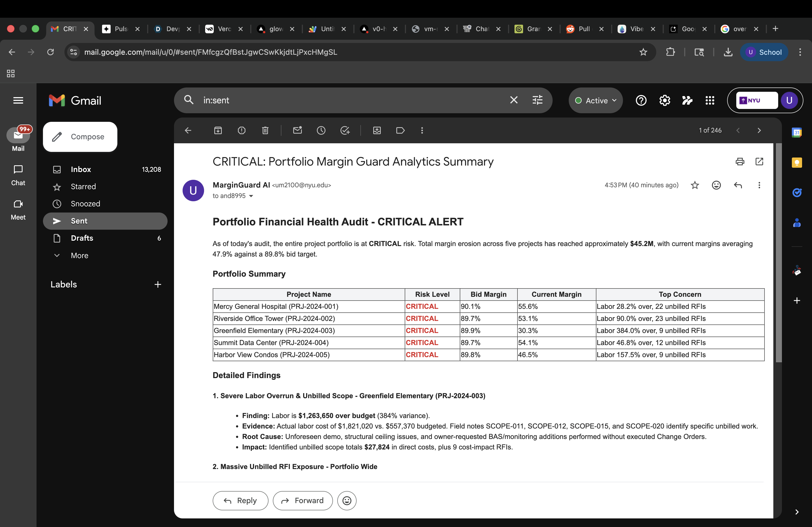Click the Add to Tasks icon
Screen dimensions: 812x527
pos(345,130)
